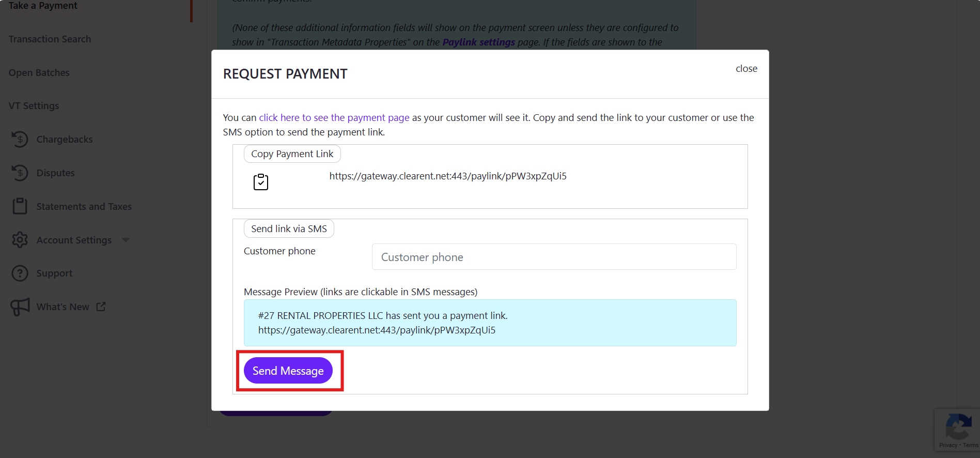Click the What's New megaphone icon
The width and height of the screenshot is (980, 458).
[x=20, y=307]
